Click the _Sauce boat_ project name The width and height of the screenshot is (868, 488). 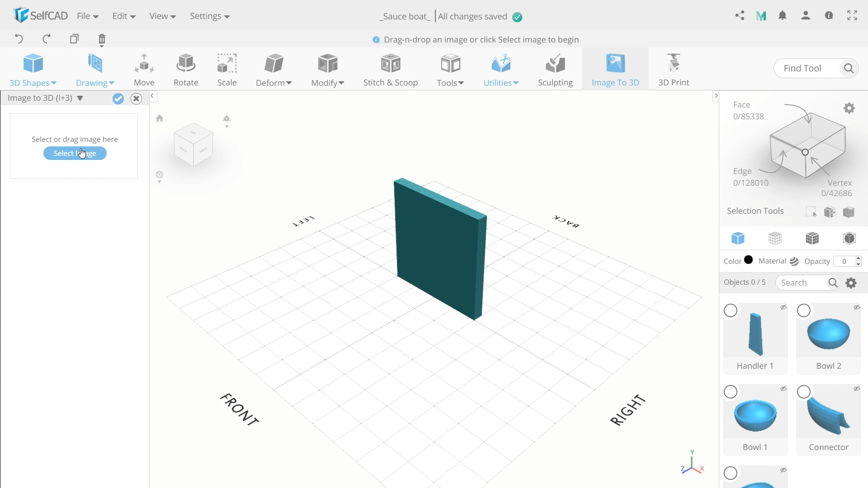coord(405,16)
